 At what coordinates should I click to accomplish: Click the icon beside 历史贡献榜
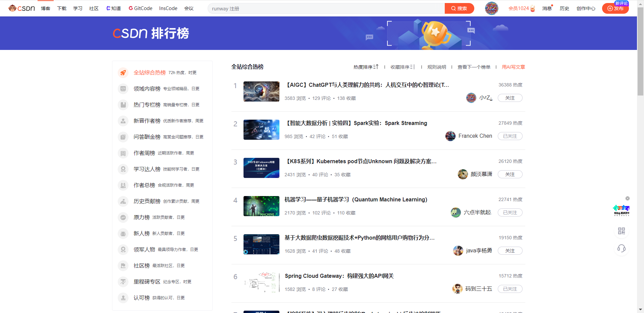coord(123,201)
